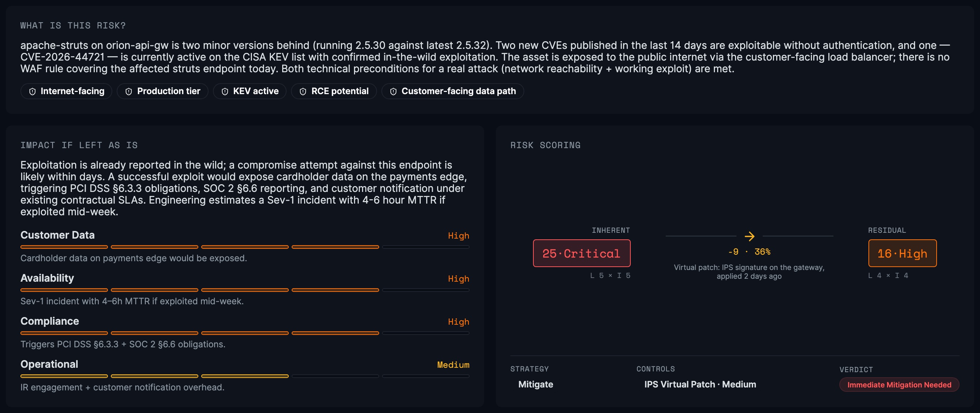Click the Compliance impact heading
Screen dimensions: 980x413
point(50,321)
